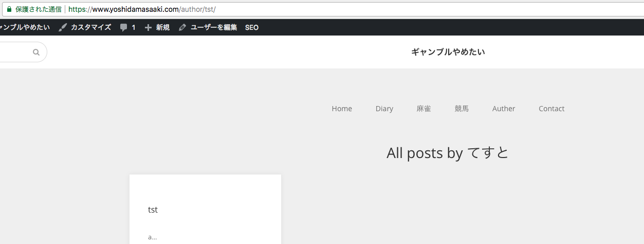Open the post titled tst
Image resolution: width=644 pixels, height=244 pixels.
(x=153, y=210)
